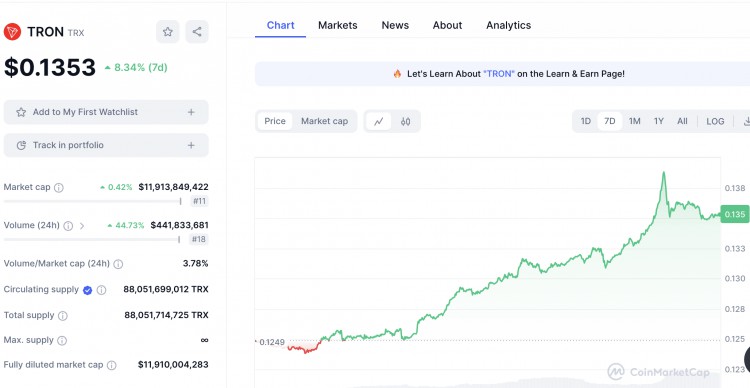750x388 pixels.
Task: Click info icon beside Market cap
Action: [58, 188]
